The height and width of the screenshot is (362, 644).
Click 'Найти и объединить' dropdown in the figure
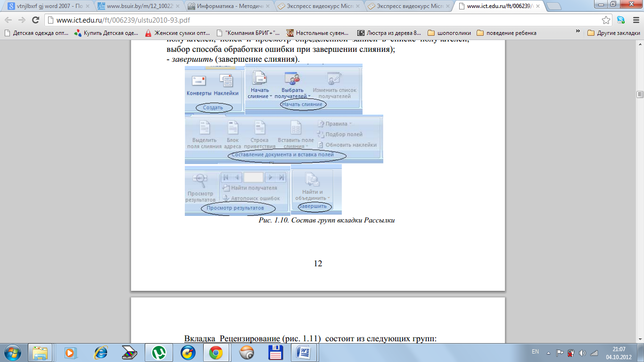pos(313,187)
